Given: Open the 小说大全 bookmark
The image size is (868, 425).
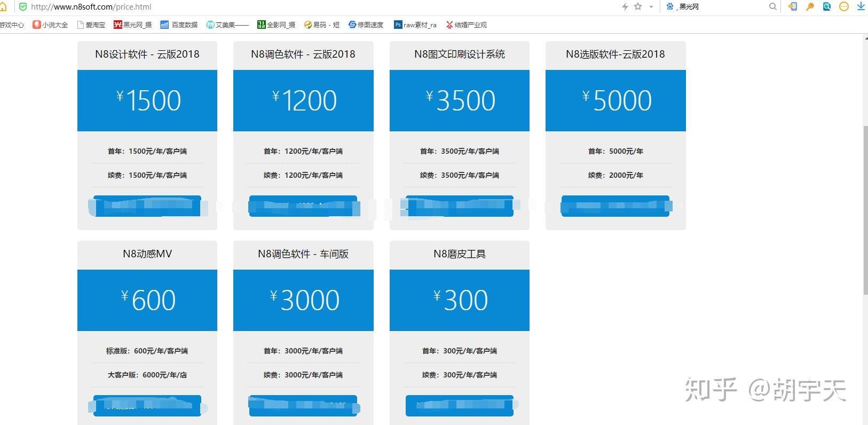Looking at the screenshot, I should (50, 25).
